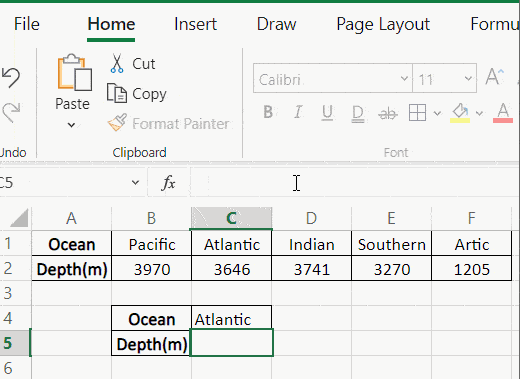Screen dimensions: 520x379
Task: Select row 5 header
Action: [15, 343]
